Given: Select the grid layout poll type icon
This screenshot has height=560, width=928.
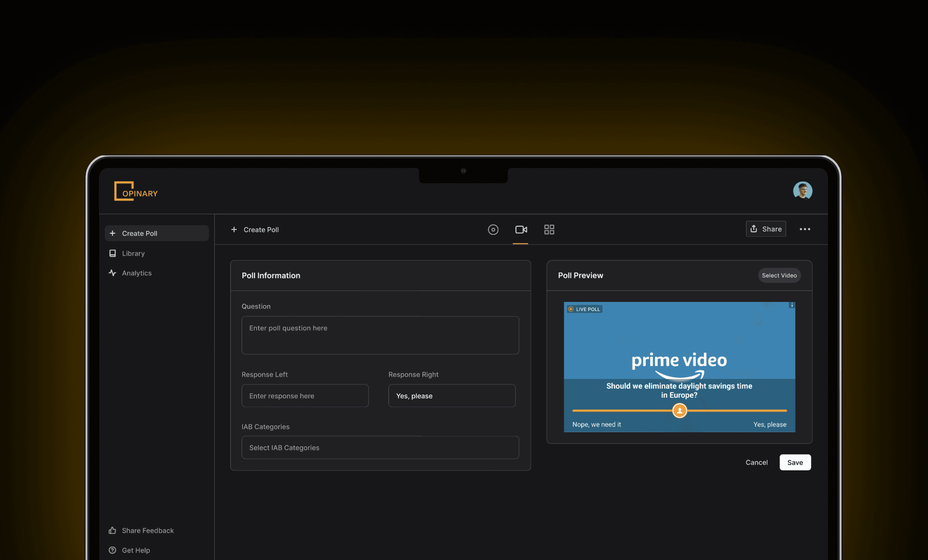Looking at the screenshot, I should [x=549, y=230].
